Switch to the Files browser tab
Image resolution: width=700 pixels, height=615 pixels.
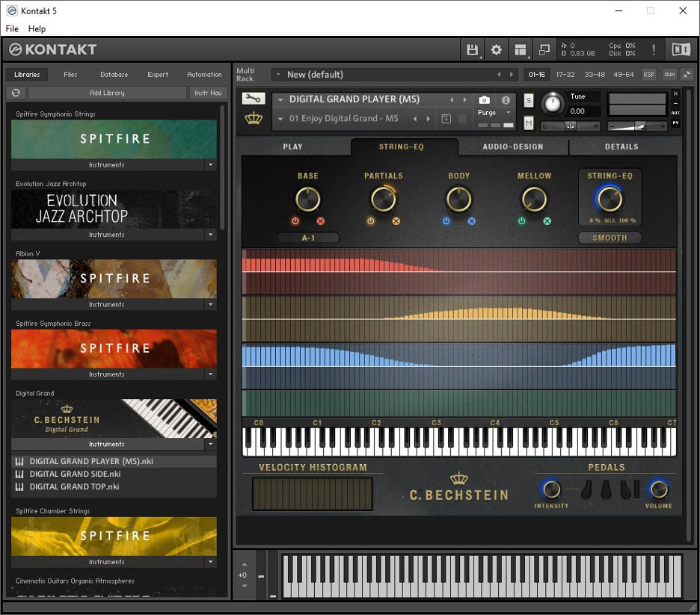(x=70, y=75)
